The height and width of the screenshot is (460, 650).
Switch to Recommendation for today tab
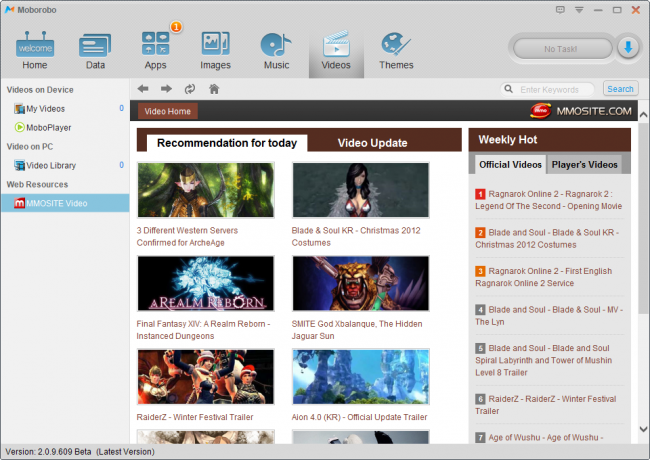227,143
